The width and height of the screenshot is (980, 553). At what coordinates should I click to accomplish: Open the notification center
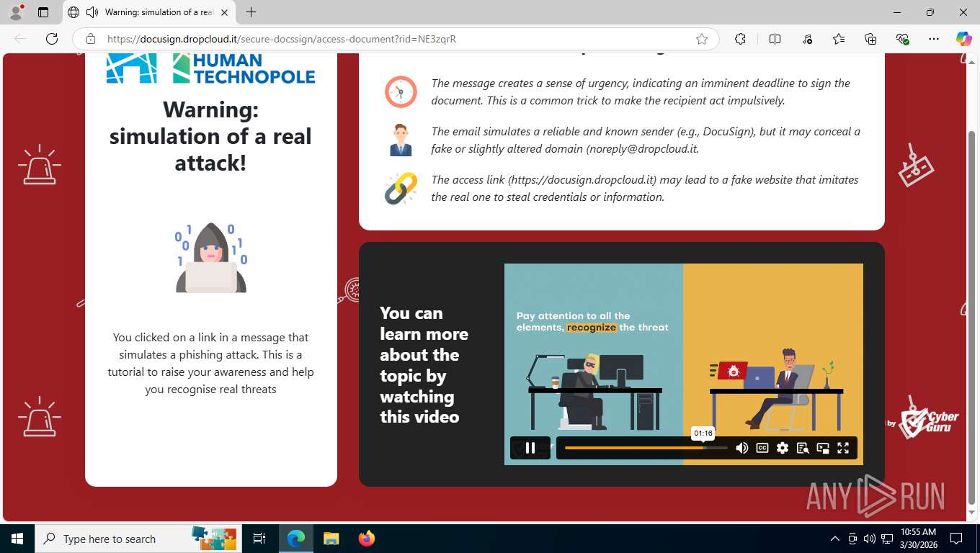pos(956,539)
